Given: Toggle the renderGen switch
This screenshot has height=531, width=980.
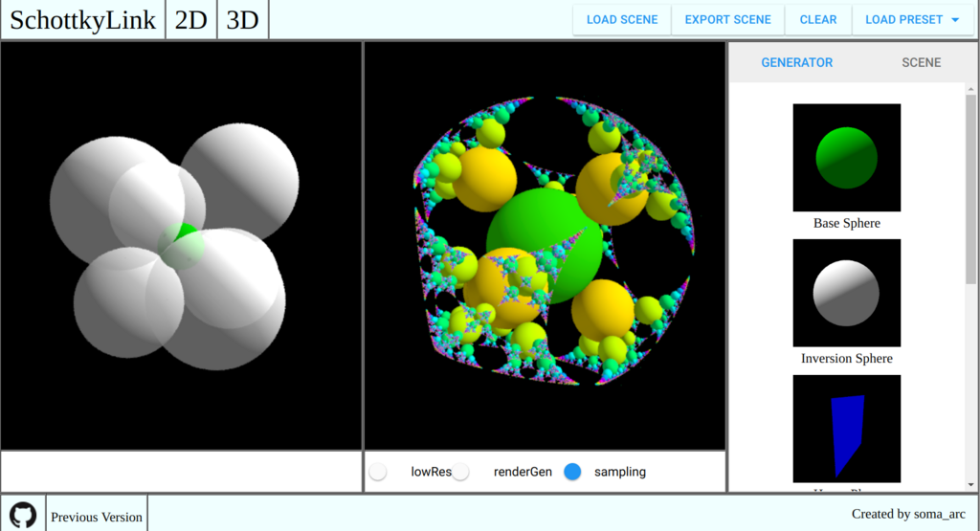Looking at the screenshot, I should click(x=460, y=472).
